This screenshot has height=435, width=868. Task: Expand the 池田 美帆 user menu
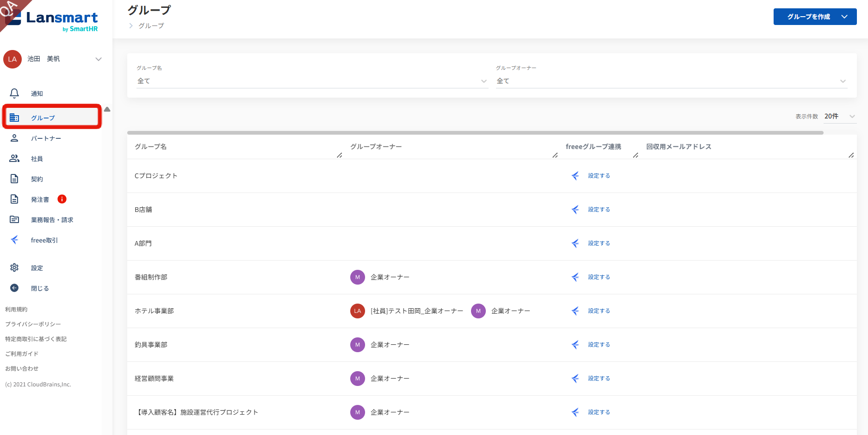pos(98,59)
